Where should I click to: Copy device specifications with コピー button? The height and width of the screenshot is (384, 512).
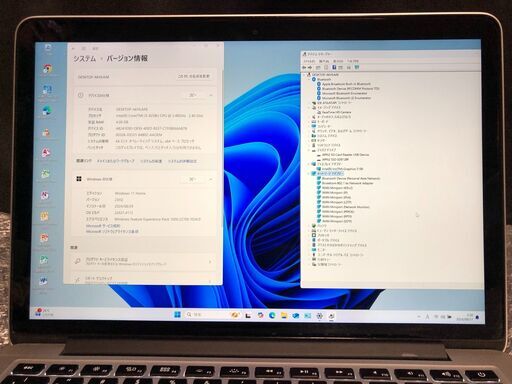coord(192,95)
